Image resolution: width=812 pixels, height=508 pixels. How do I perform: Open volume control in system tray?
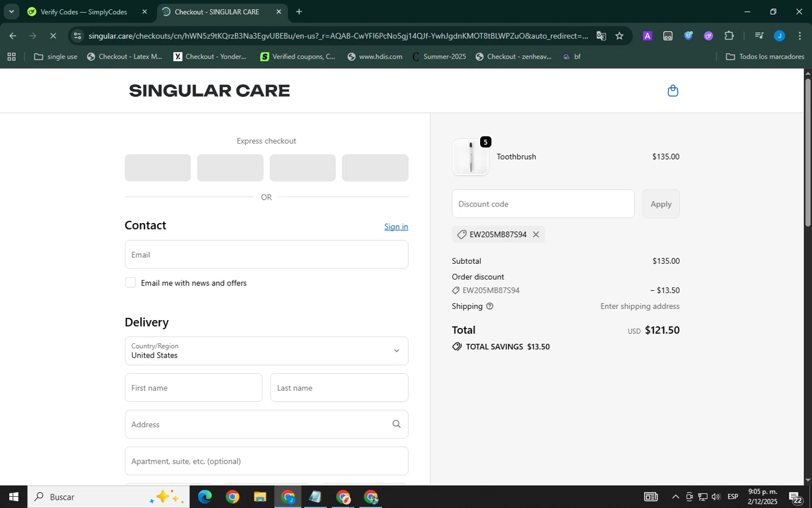[x=716, y=497]
